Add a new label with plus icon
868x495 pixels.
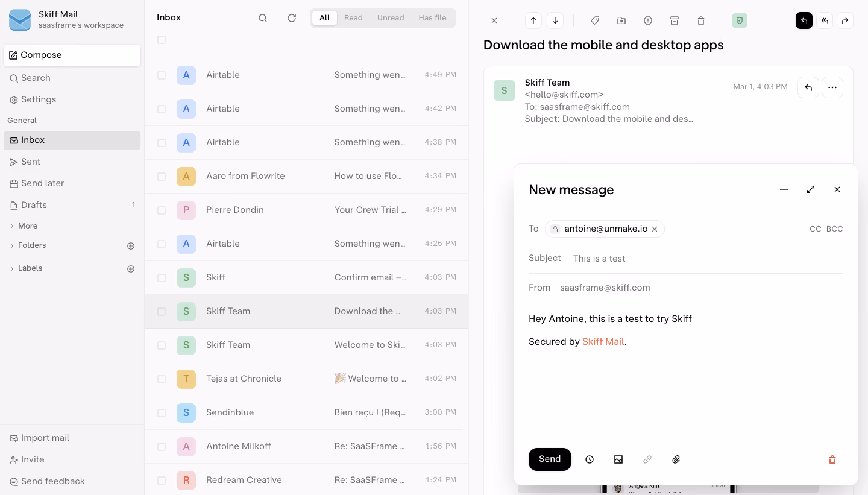click(131, 269)
